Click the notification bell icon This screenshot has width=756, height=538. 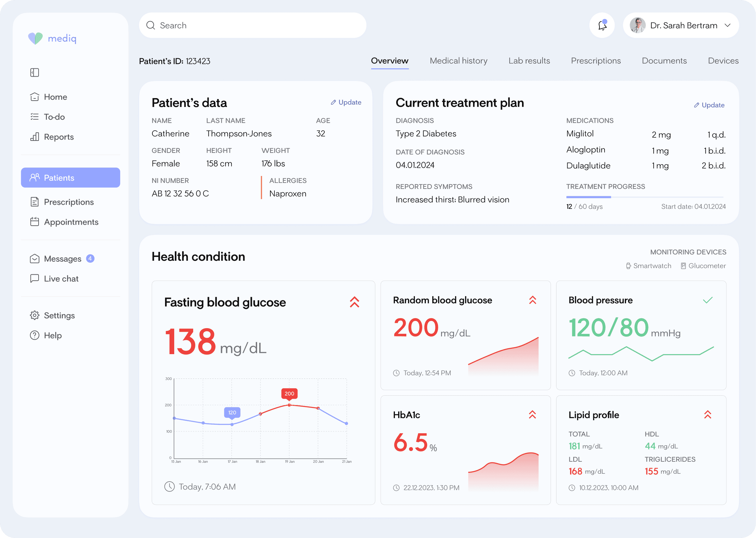[x=602, y=26]
